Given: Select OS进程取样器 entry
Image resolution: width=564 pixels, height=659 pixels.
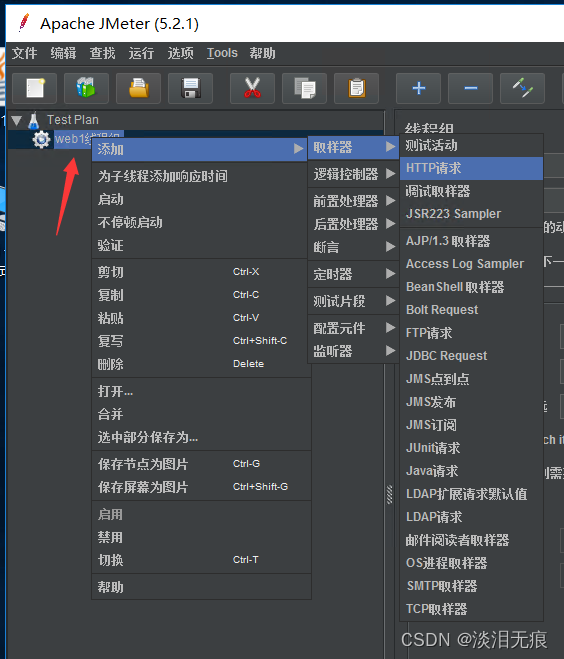Looking at the screenshot, I should (472, 563).
